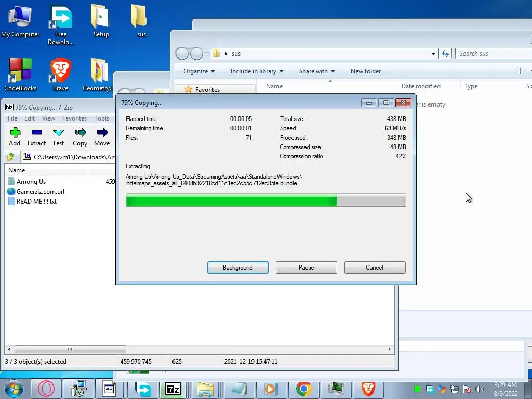This screenshot has width=532, height=399.
Task: Expand the Include in library dropdown
Action: click(257, 71)
